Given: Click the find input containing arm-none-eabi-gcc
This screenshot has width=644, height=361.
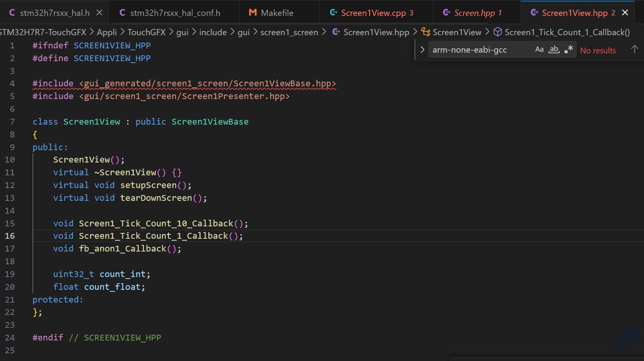Looking at the screenshot, I should (x=478, y=50).
